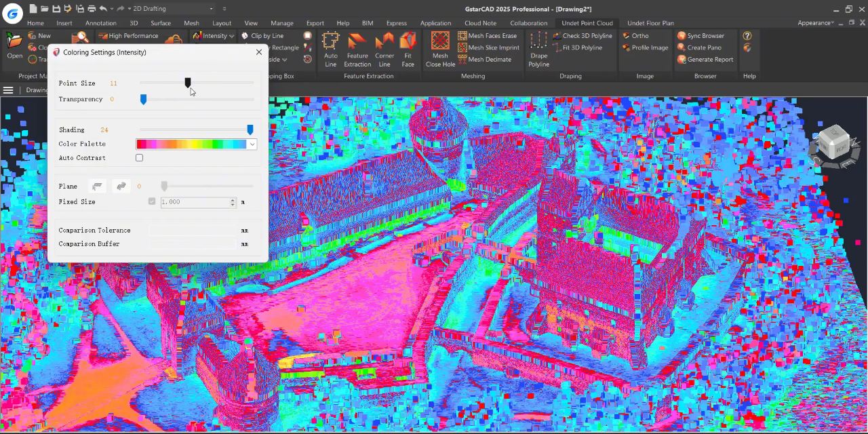Open the Appearance dropdown
Screen dimensions: 868x434
point(816,22)
